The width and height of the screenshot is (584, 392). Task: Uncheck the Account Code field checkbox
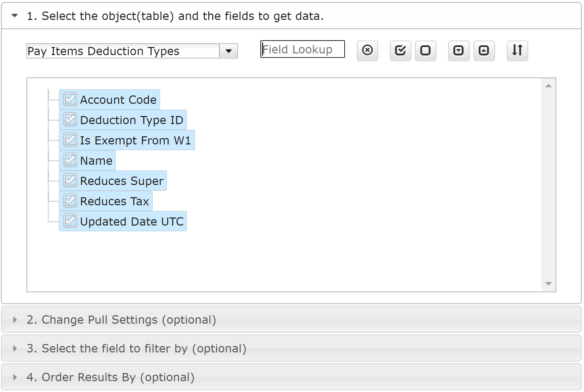pos(70,99)
